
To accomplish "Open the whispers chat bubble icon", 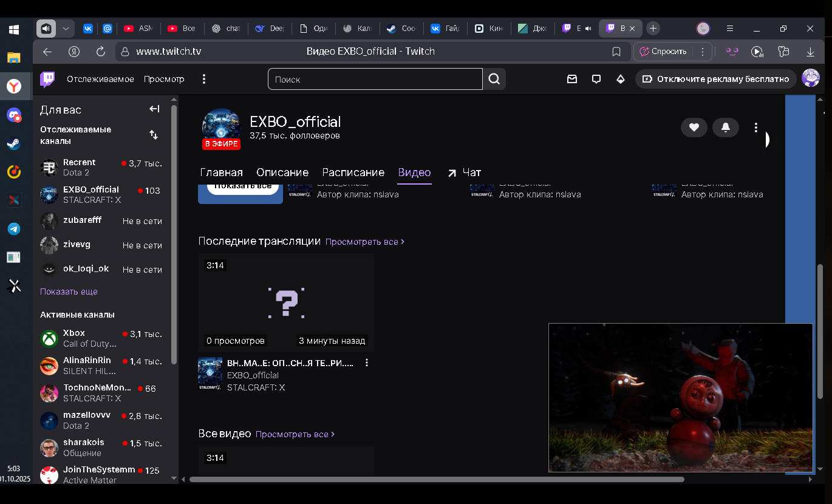I will pyautogui.click(x=596, y=79).
